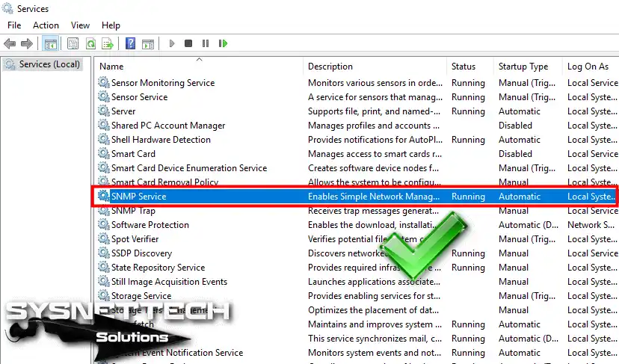The width and height of the screenshot is (619, 364).
Task: Open the View menu
Action: pos(80,25)
